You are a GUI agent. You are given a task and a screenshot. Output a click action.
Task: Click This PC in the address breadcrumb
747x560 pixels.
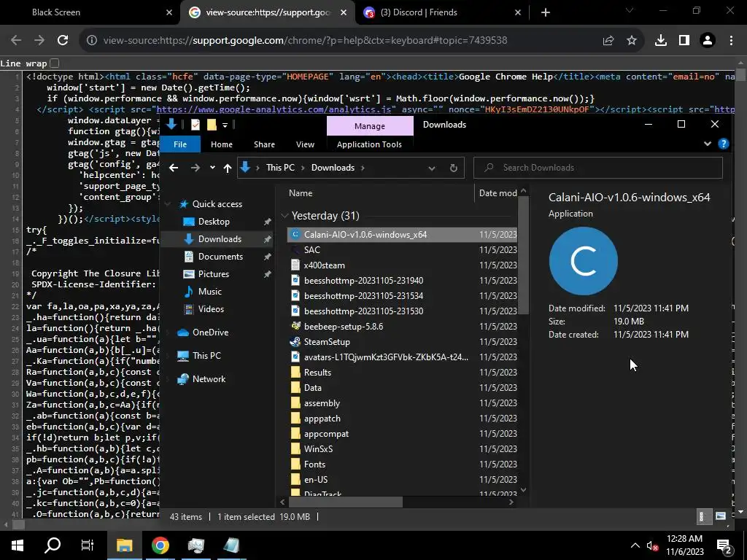(280, 168)
